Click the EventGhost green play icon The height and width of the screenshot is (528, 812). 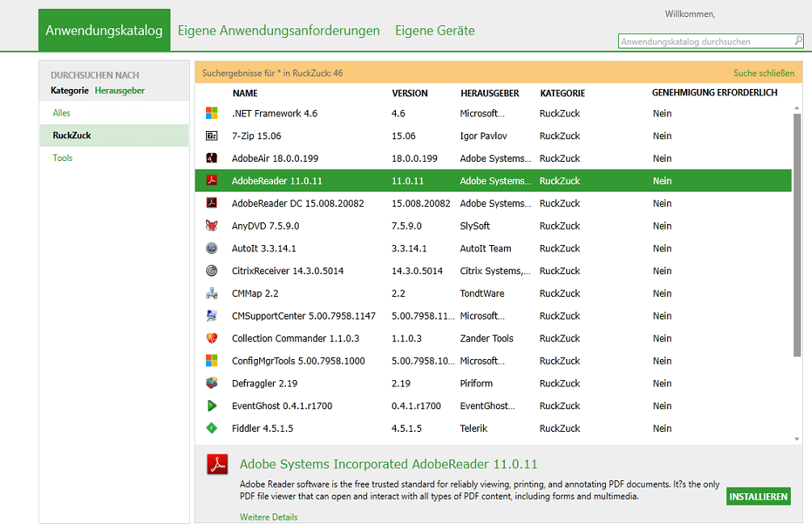(212, 406)
